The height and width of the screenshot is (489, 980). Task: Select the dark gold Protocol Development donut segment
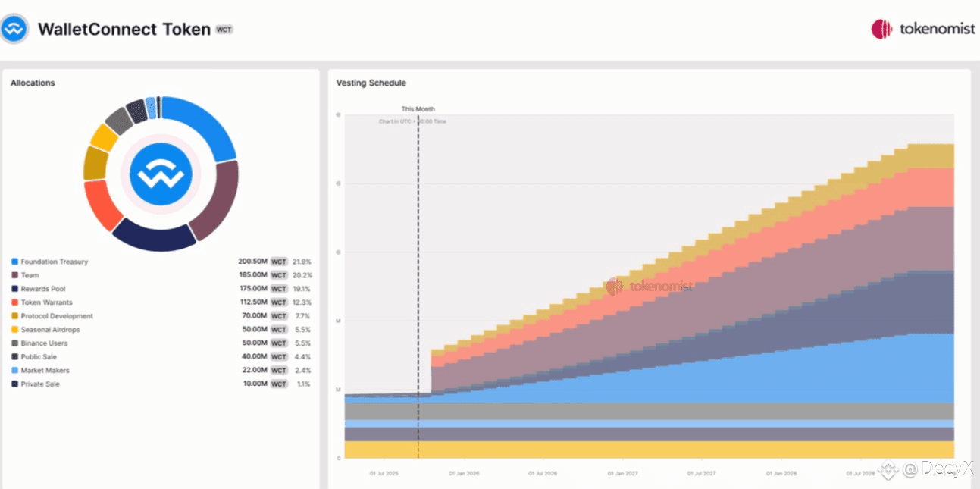click(x=95, y=162)
